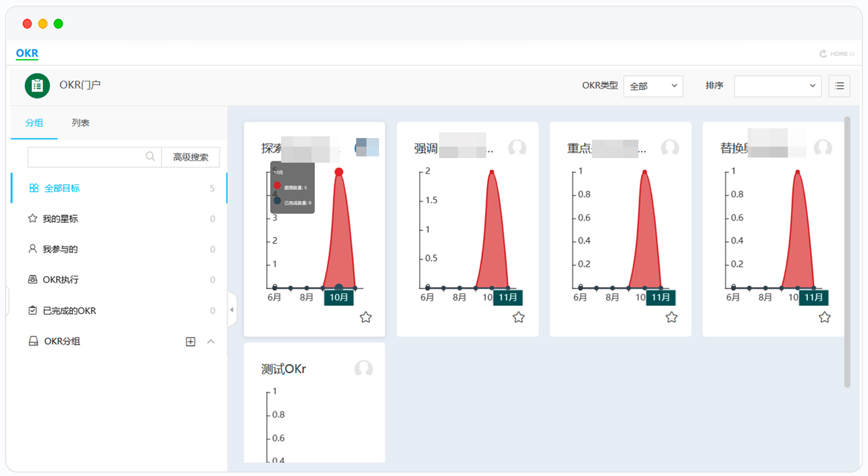Collapse the left sidebar using the arrow handle
The width and height of the screenshot is (868, 476).
click(232, 310)
